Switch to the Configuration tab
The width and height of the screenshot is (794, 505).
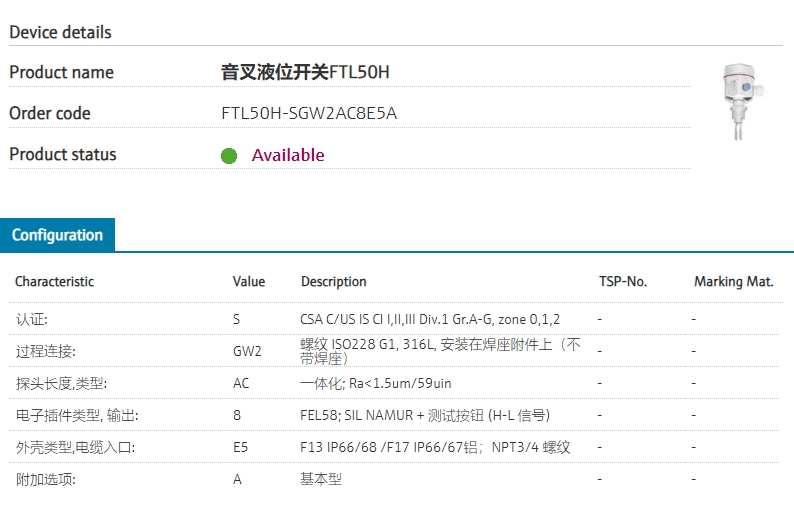click(57, 235)
